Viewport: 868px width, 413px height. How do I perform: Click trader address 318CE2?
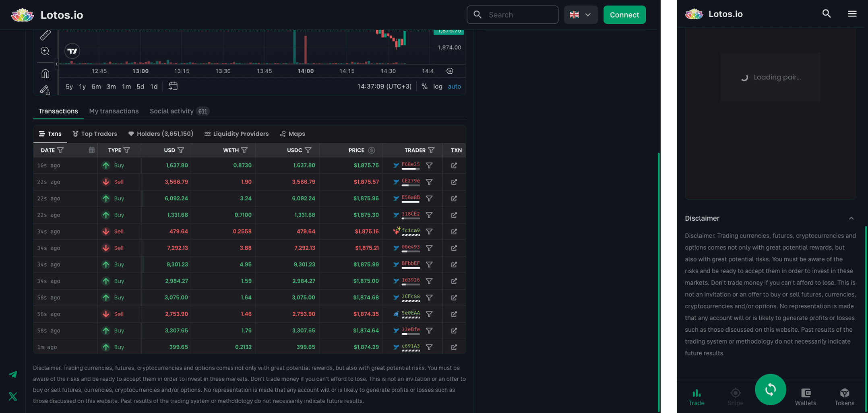pos(411,214)
